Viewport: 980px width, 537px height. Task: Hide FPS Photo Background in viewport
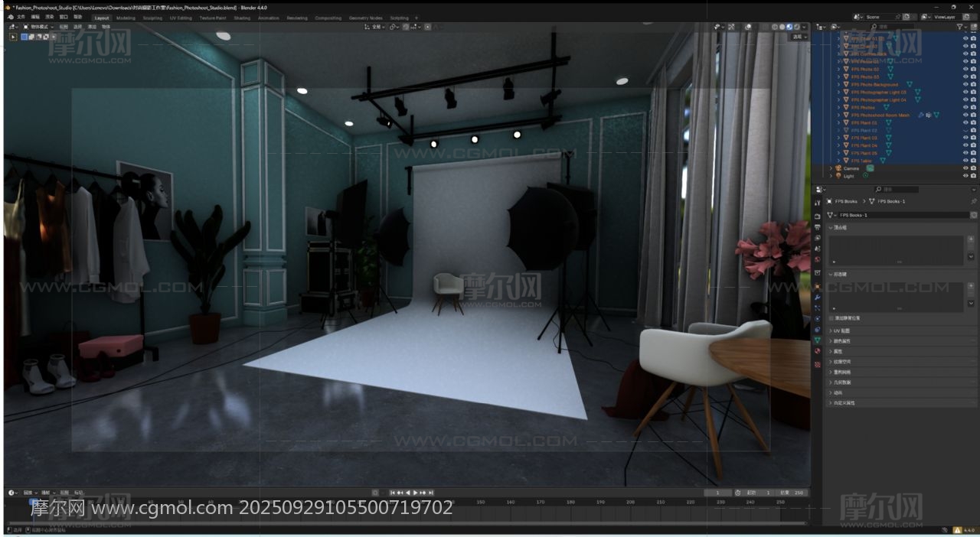click(x=965, y=84)
